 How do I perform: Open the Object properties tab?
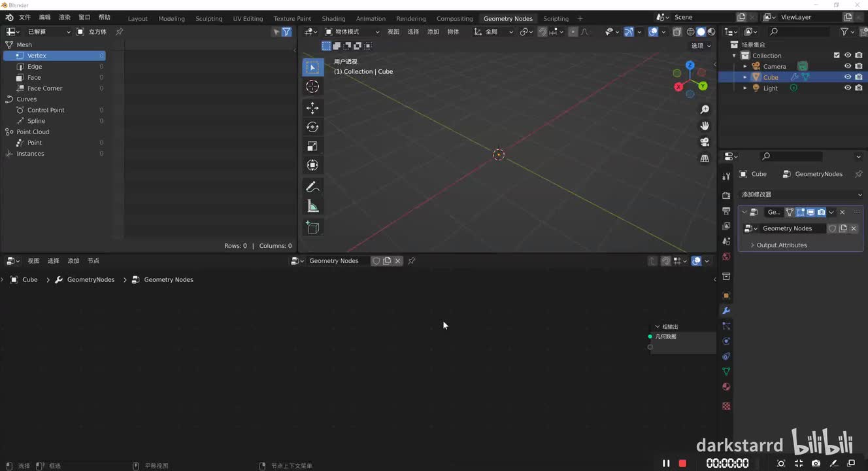[x=726, y=295]
